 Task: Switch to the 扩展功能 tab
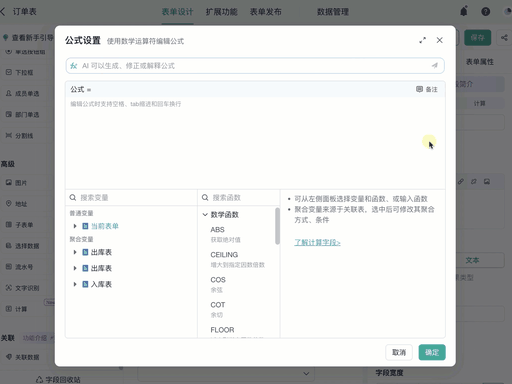(x=221, y=12)
